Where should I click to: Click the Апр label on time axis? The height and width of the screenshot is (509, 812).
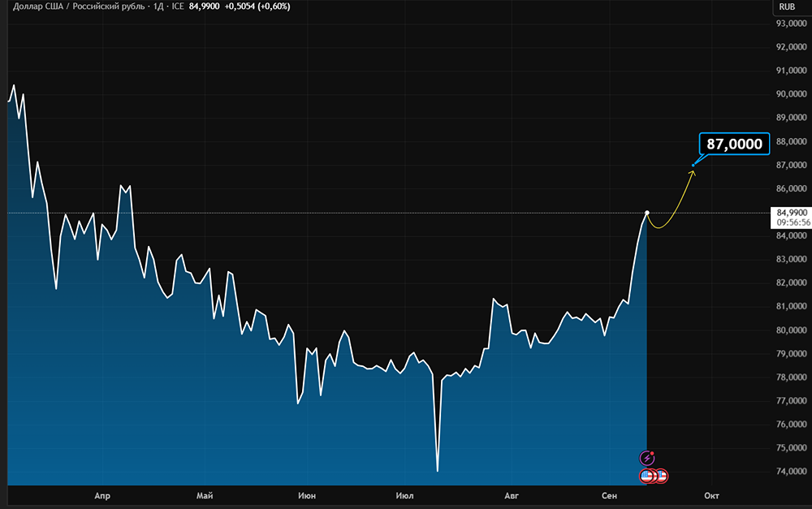click(102, 496)
